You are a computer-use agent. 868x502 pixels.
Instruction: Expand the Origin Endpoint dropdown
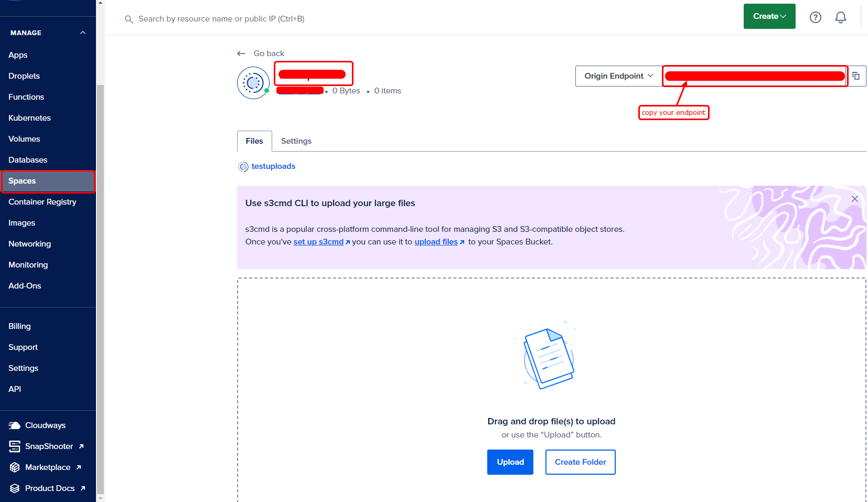tap(618, 76)
